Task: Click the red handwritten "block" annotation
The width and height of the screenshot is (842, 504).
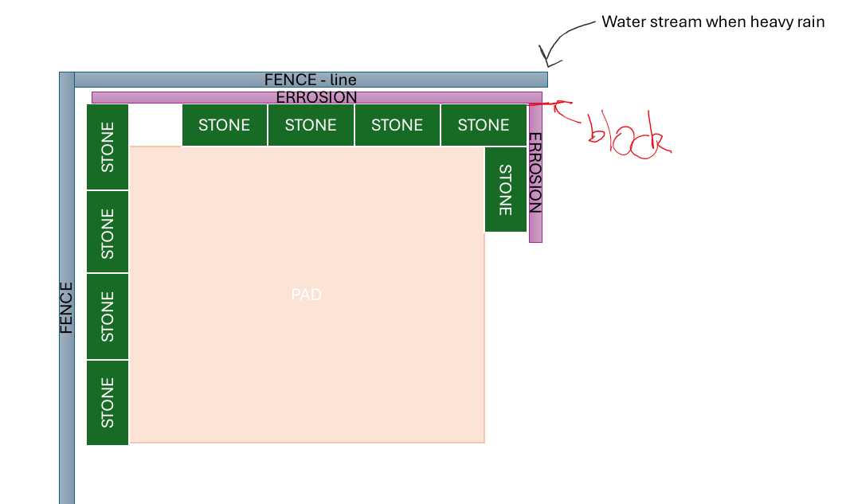Action: coord(629,134)
